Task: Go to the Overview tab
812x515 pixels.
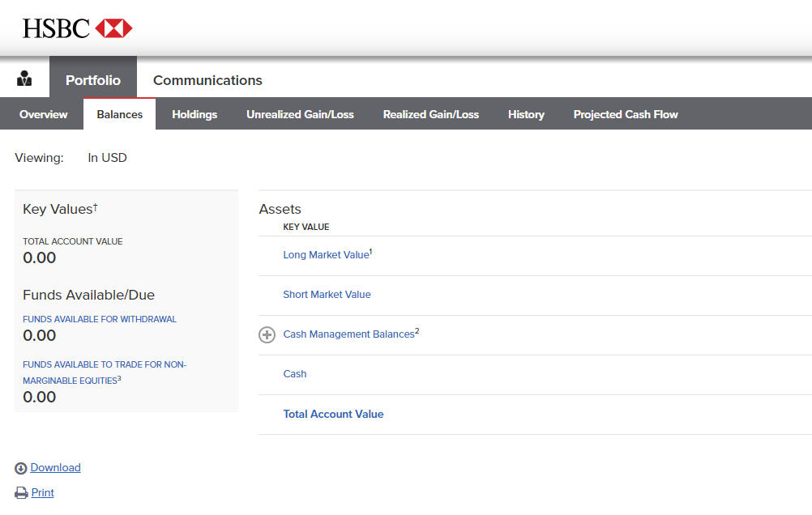Action: coord(44,114)
